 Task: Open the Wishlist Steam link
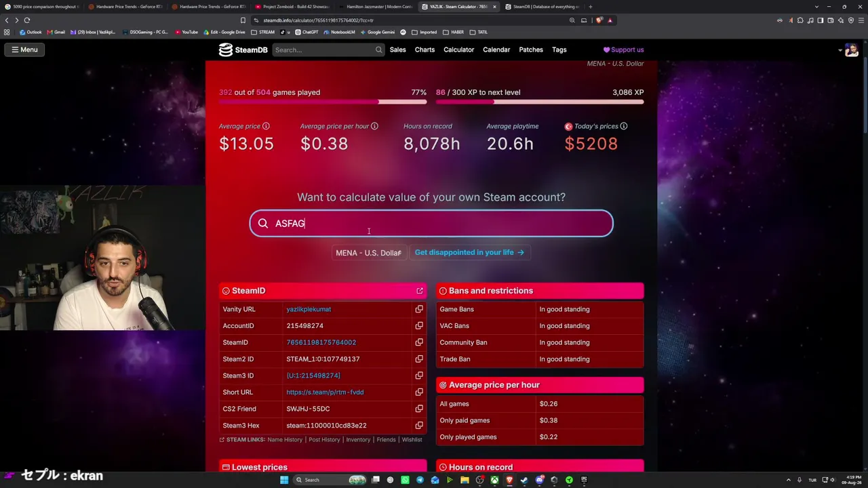[412, 440]
